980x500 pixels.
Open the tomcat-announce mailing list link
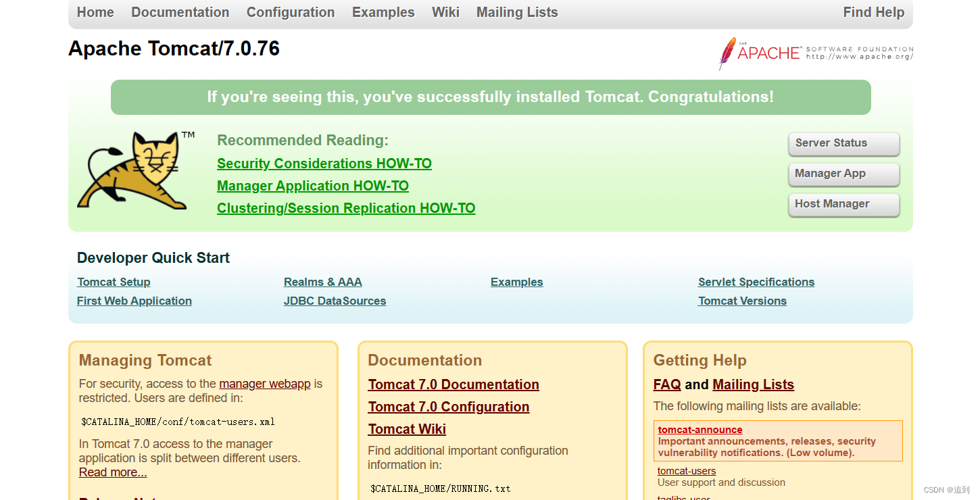pyautogui.click(x=700, y=430)
